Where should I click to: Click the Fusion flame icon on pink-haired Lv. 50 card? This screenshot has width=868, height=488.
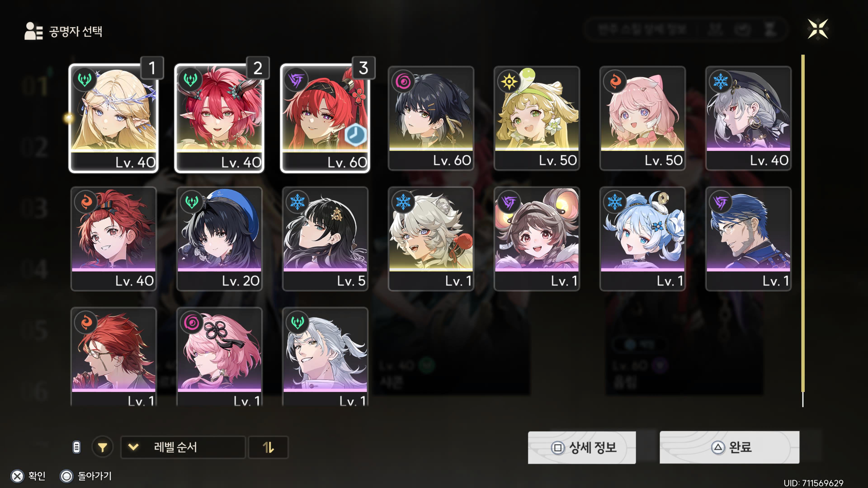[615, 81]
